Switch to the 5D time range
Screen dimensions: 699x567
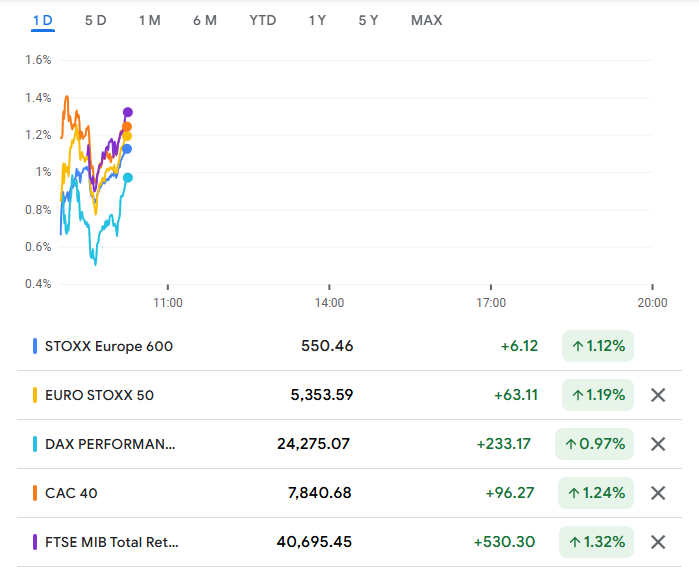(95, 21)
